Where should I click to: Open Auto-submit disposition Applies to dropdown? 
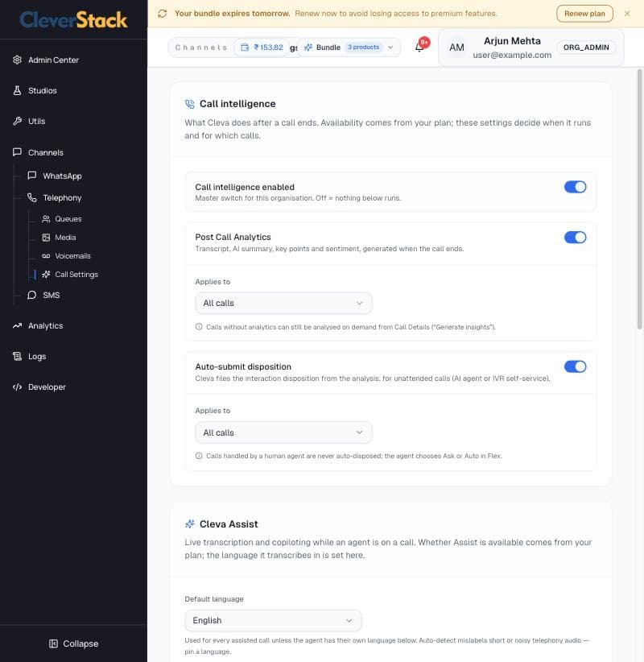coord(283,432)
